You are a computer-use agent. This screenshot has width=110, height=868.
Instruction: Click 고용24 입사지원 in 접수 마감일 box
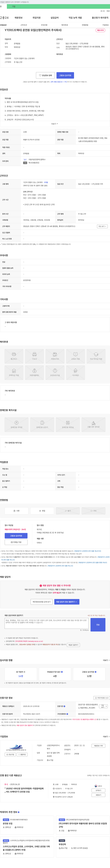[16, 536]
